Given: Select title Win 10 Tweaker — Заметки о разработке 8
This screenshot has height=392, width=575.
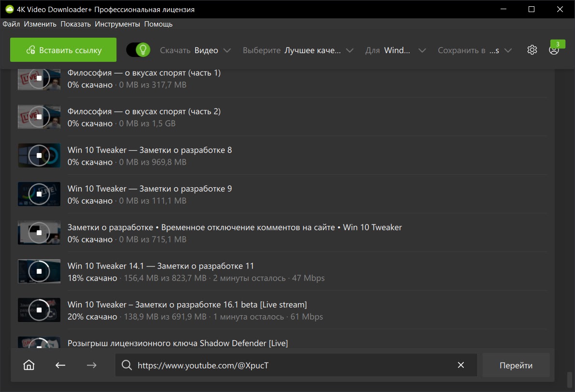Looking at the screenshot, I should click(x=150, y=150).
